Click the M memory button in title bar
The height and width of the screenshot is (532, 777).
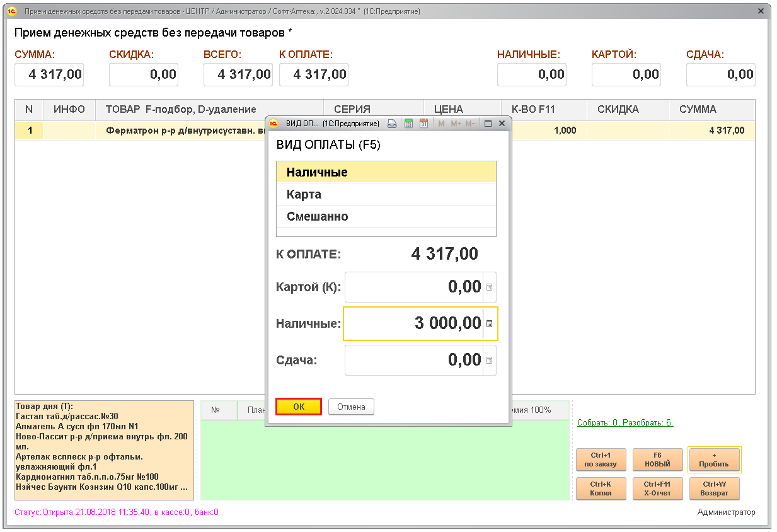(441, 124)
